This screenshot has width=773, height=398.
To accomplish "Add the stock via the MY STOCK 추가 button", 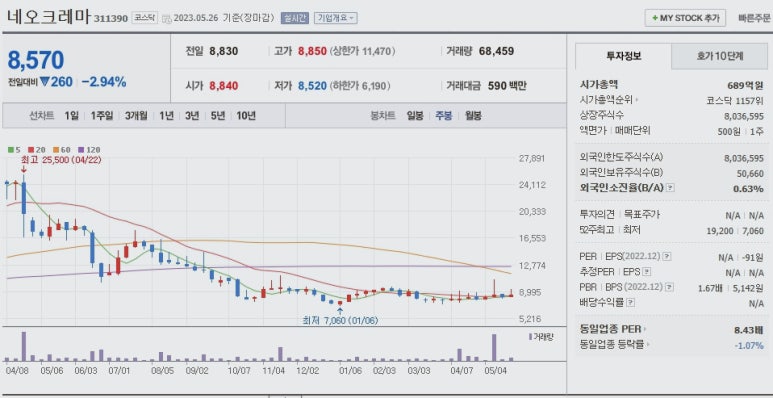I will click(x=685, y=18).
